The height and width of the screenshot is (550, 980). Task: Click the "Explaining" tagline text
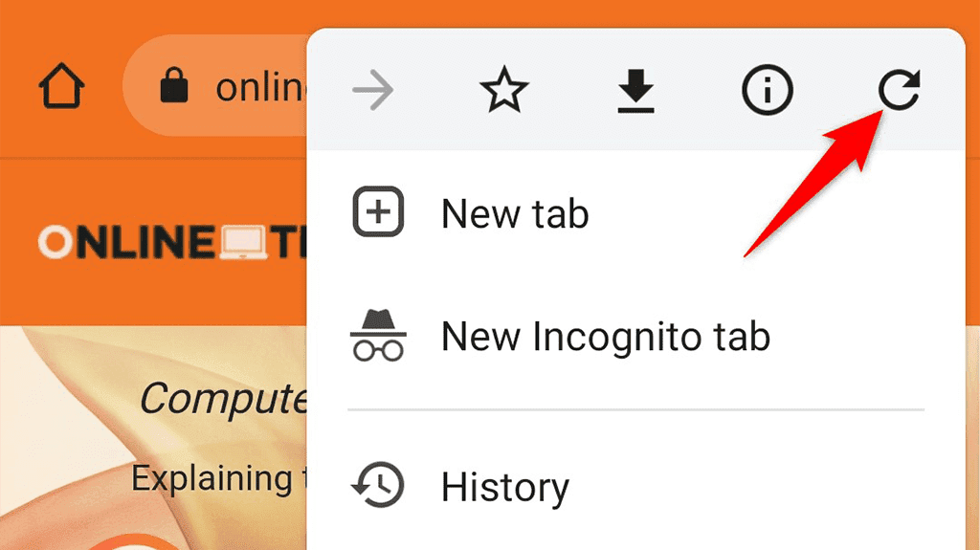click(x=212, y=477)
